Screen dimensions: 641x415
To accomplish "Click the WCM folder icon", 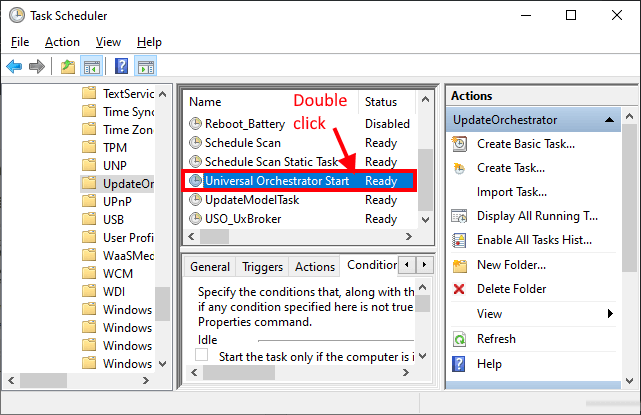I will (89, 273).
